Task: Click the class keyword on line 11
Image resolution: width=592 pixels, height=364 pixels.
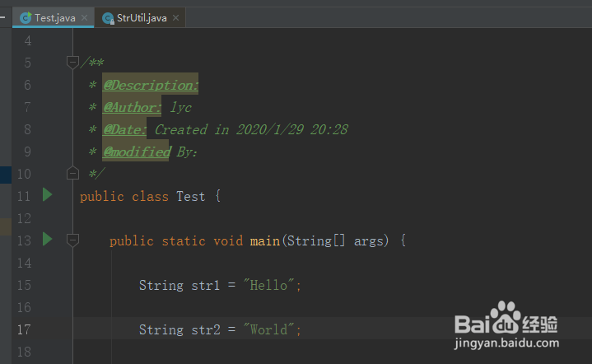Action: [x=150, y=196]
